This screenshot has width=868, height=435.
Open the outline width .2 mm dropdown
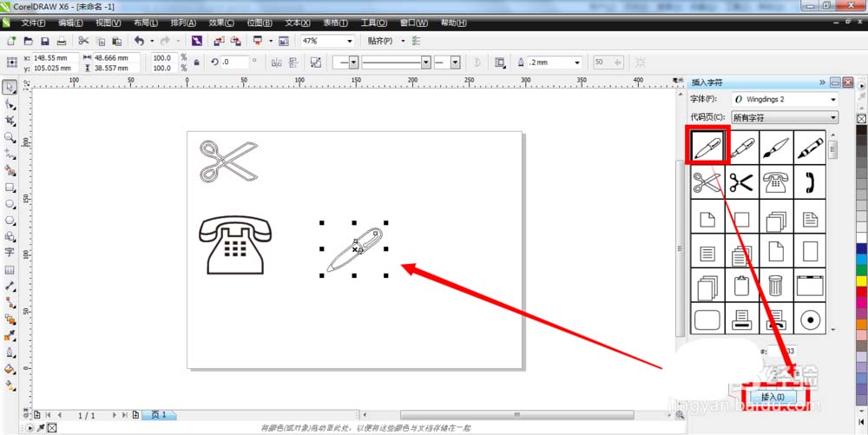coord(576,63)
